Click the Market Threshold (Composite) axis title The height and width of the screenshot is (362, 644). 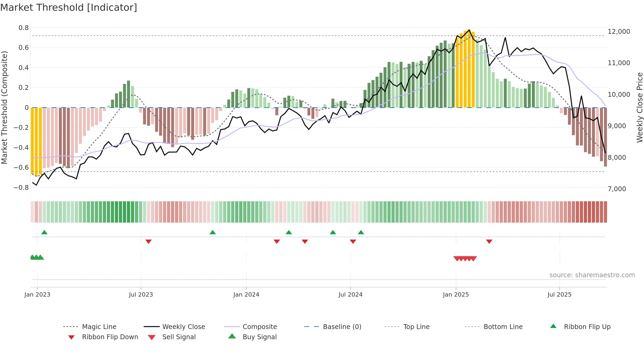(x=4, y=108)
